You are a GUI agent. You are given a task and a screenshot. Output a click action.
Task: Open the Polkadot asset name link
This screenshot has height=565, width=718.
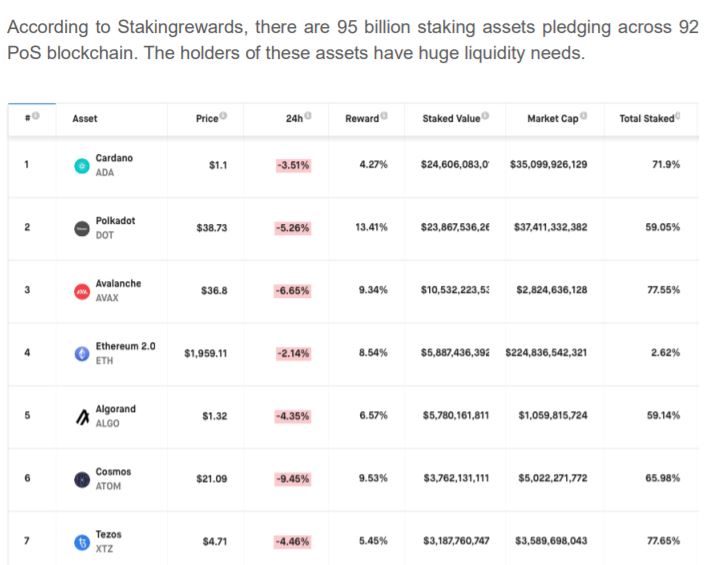pos(114,221)
